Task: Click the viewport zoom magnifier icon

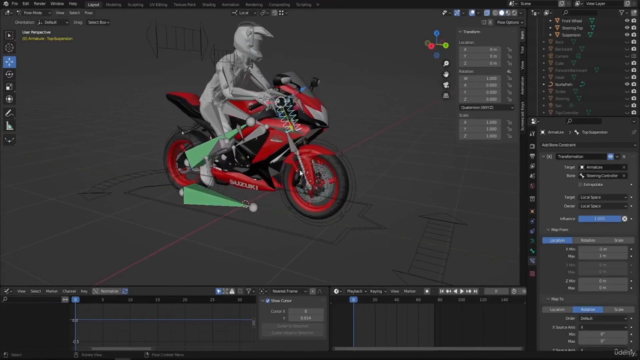Action: point(446,64)
